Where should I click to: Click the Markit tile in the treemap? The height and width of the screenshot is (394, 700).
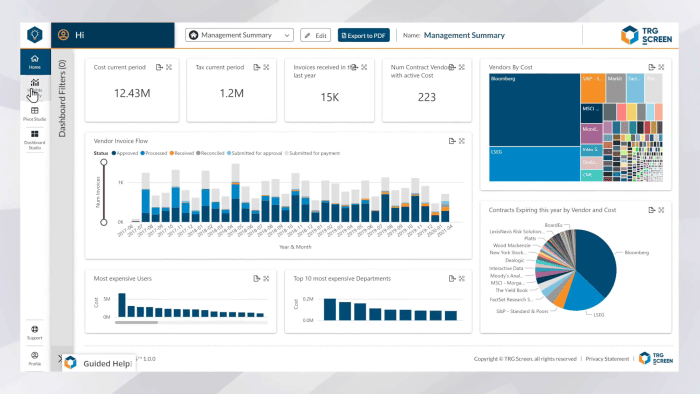pyautogui.click(x=615, y=88)
